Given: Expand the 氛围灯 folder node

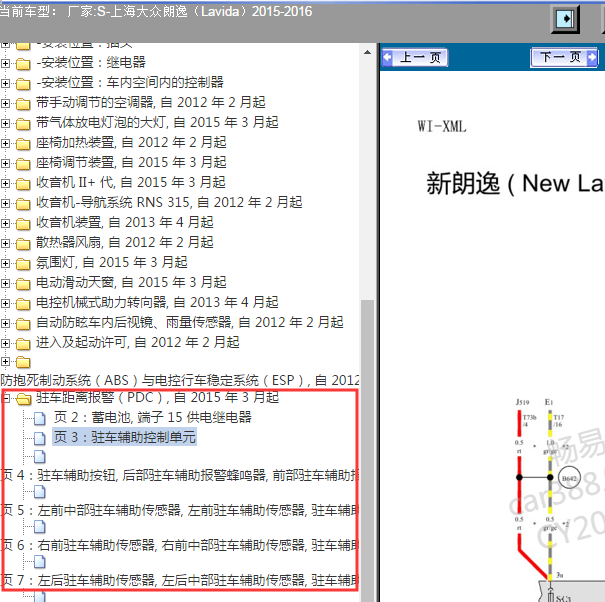Looking at the screenshot, I should click(x=5, y=264).
